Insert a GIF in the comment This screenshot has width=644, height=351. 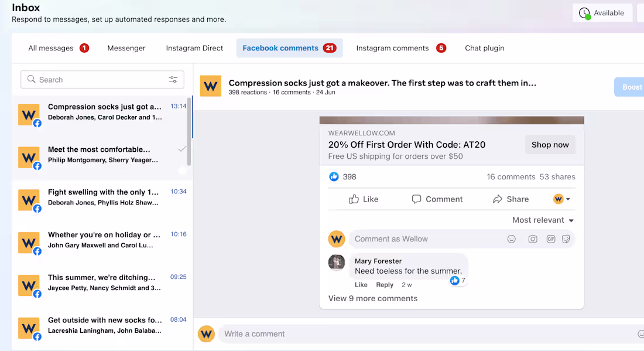tap(551, 239)
